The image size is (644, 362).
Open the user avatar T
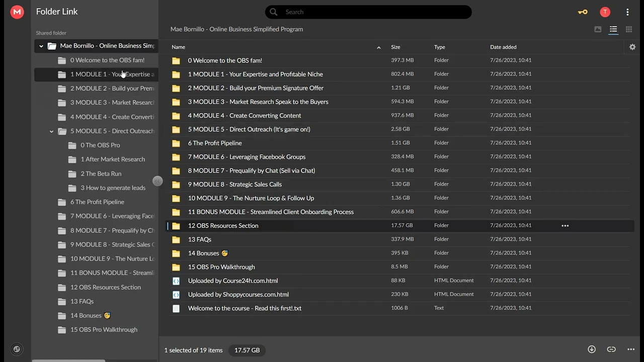(605, 12)
